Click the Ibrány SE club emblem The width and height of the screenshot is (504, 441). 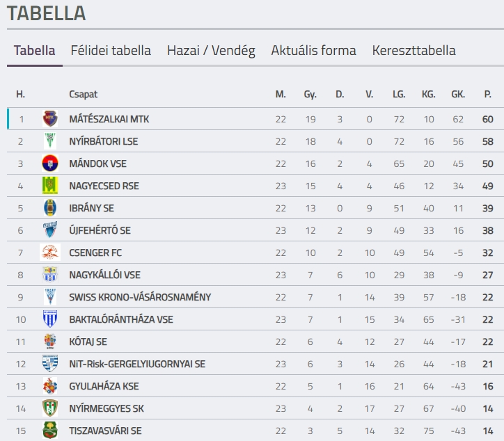click(x=50, y=208)
